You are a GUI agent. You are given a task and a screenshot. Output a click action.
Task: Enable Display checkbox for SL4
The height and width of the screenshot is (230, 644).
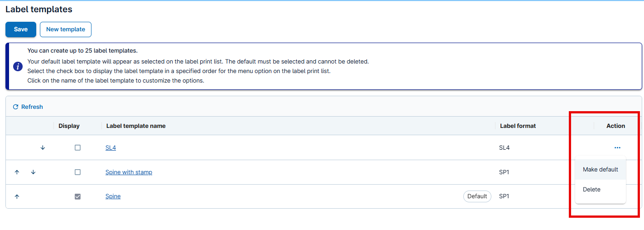pos(77,148)
